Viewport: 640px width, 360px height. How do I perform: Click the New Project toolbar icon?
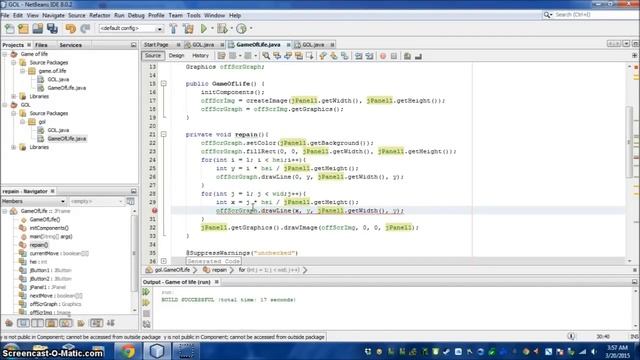click(x=23, y=29)
